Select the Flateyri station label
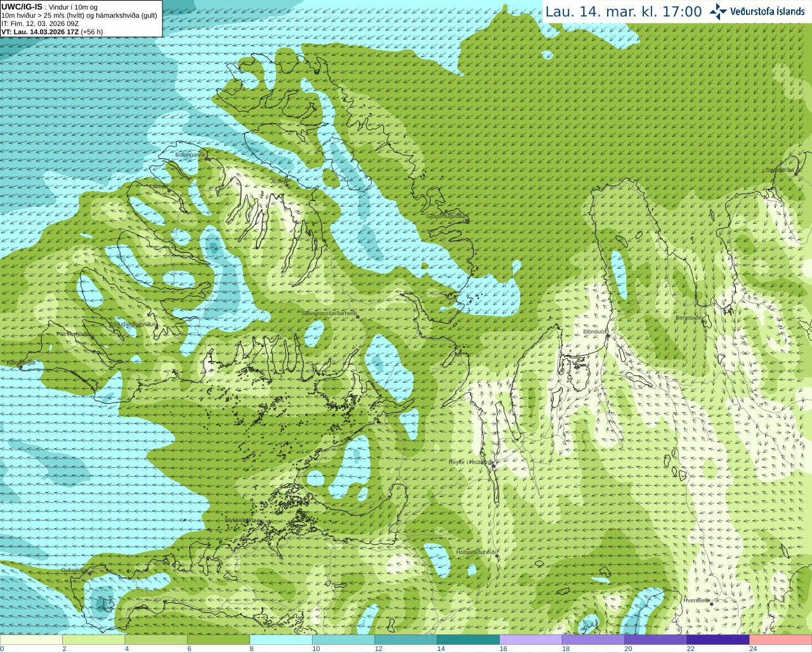The image size is (812, 653). pos(158,186)
